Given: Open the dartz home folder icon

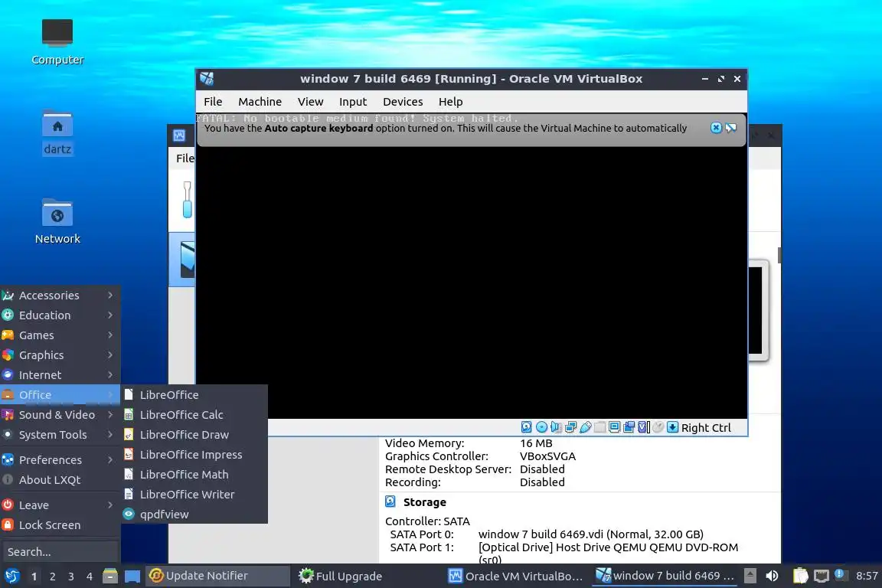Looking at the screenshot, I should coord(57,132).
